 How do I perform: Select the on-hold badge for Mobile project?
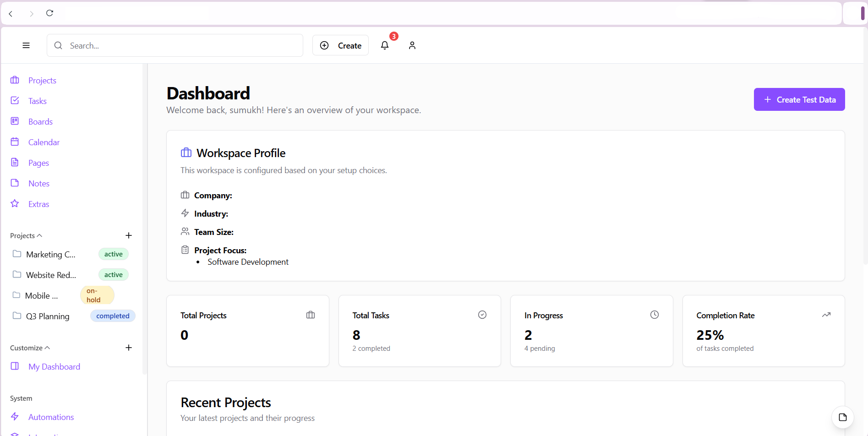97,294
